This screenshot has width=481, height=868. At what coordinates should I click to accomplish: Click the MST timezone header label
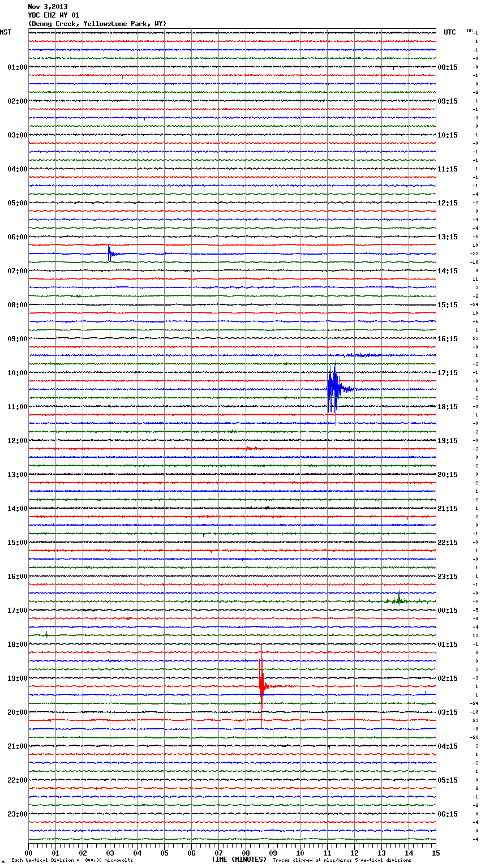6,32
